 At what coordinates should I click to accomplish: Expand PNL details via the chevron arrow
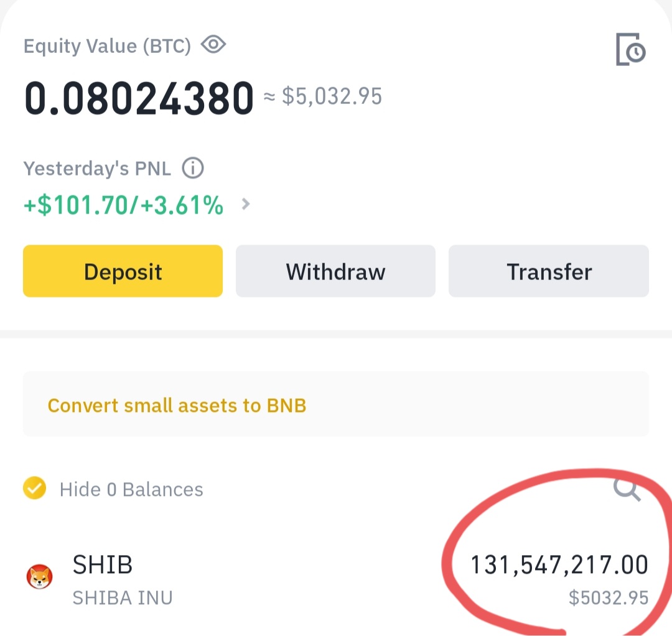click(246, 204)
